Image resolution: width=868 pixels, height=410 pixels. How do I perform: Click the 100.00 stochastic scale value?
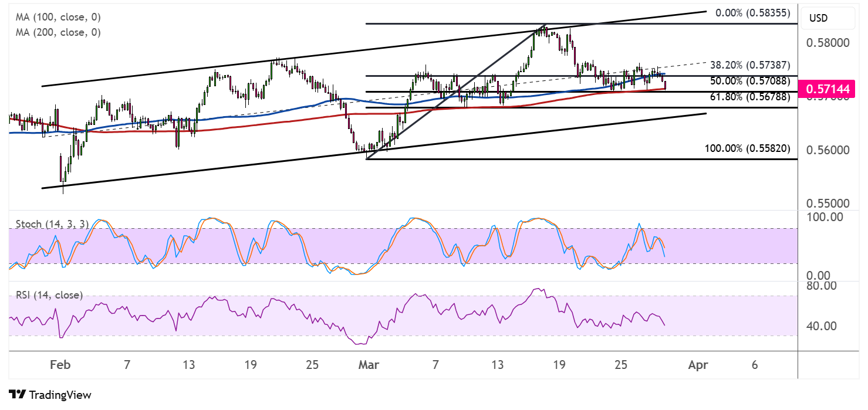[825, 217]
